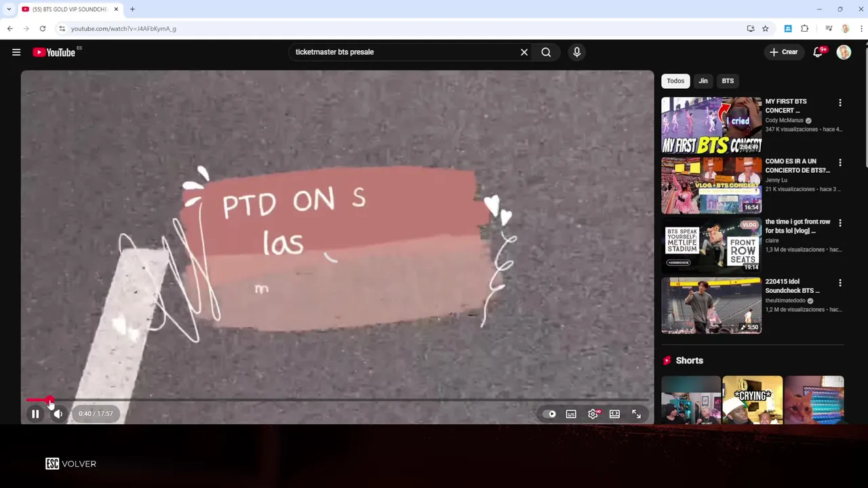View site information icon in address bar
The width and height of the screenshot is (868, 488).
click(x=62, y=28)
